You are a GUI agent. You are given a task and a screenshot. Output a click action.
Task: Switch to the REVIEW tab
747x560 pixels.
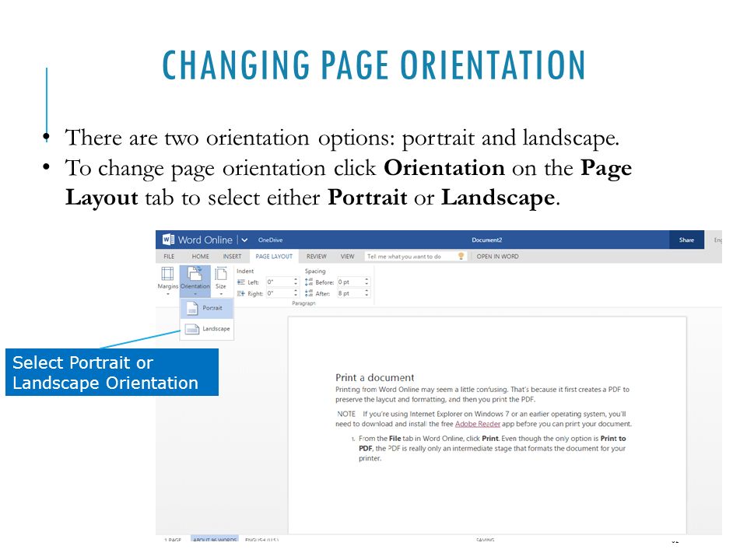point(317,256)
